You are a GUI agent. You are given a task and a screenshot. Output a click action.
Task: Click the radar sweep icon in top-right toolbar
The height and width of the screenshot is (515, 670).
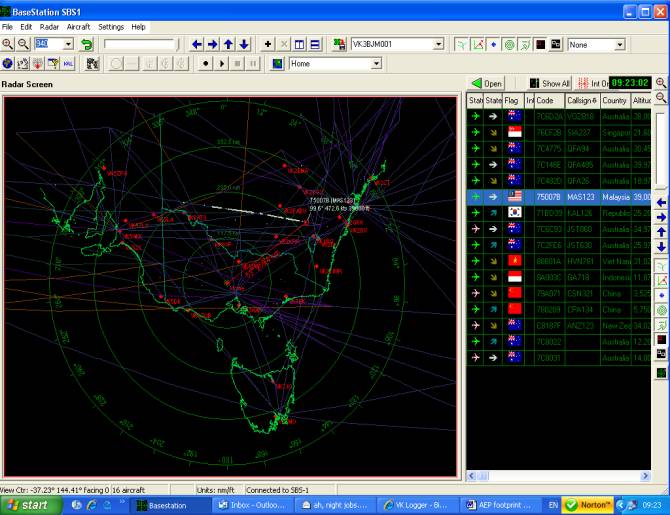click(x=525, y=44)
